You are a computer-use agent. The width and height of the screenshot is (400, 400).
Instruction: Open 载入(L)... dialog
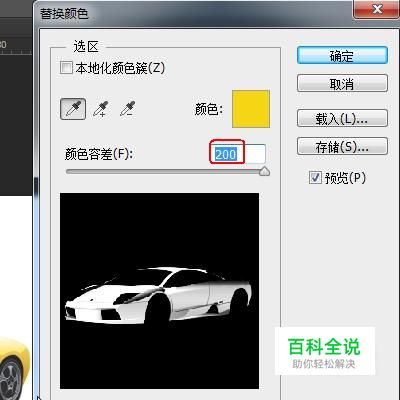(x=342, y=118)
